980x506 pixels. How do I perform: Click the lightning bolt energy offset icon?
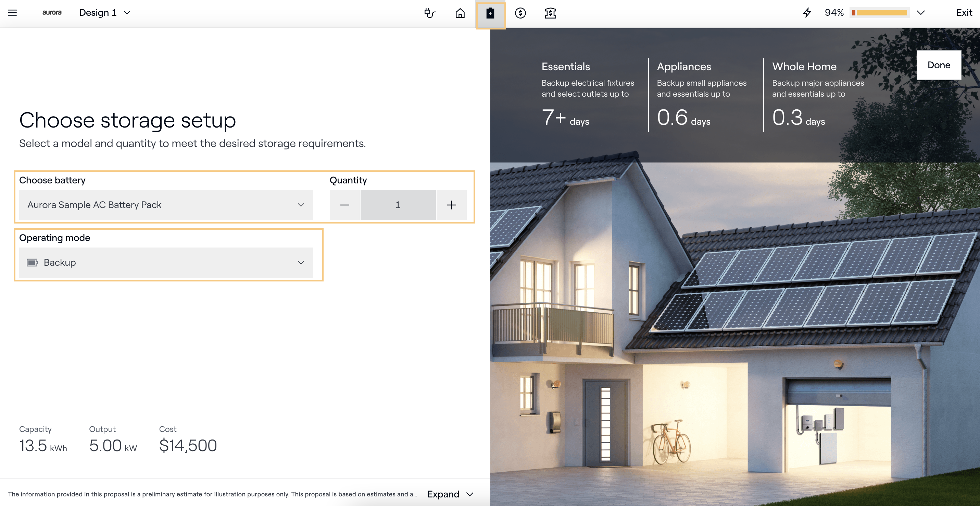(807, 13)
